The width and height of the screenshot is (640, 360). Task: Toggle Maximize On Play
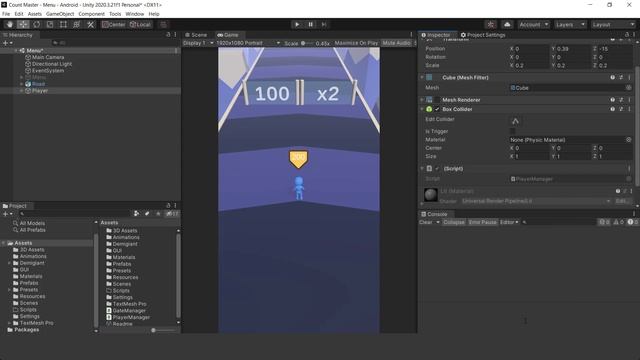(356, 43)
